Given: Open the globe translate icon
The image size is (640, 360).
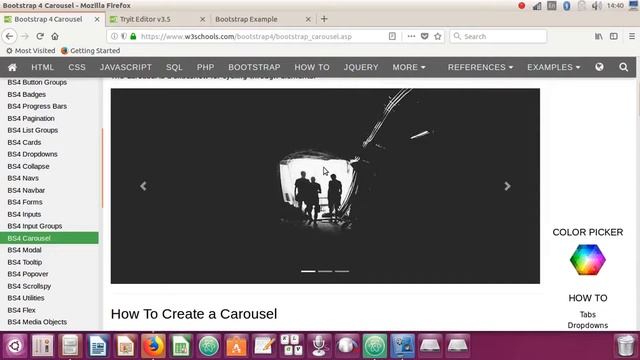Looking at the screenshot, I should coord(599,67).
